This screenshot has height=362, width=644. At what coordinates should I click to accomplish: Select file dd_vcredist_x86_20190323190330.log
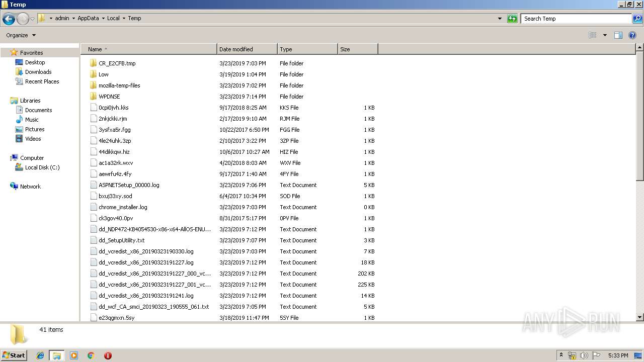(146, 251)
